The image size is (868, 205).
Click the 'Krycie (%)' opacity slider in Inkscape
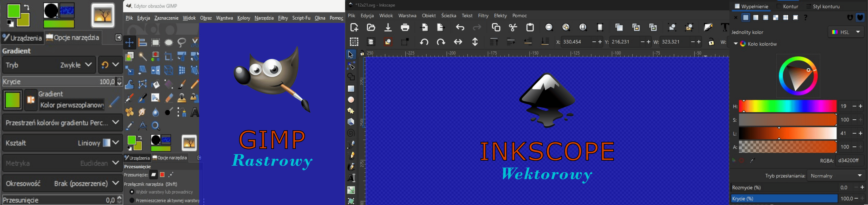[x=784, y=199]
